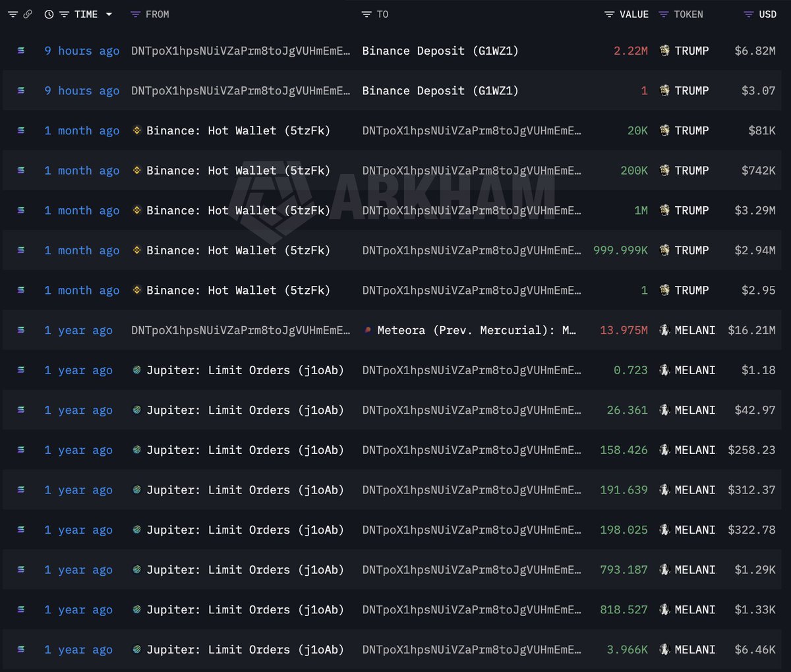The image size is (791, 672).
Task: Open Binance Deposit (G1WZ1) in 2.22M row
Action: [440, 51]
